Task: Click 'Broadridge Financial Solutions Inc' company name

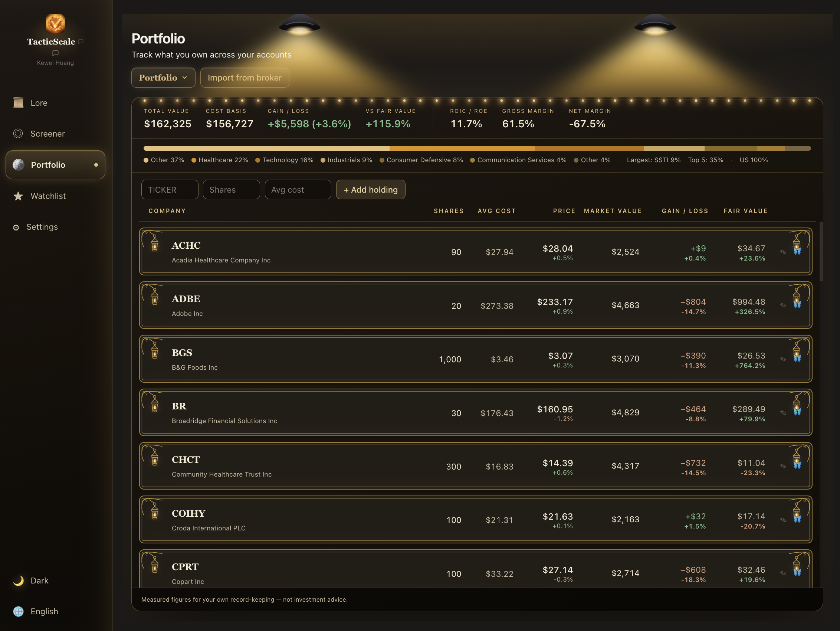Action: 224,421
